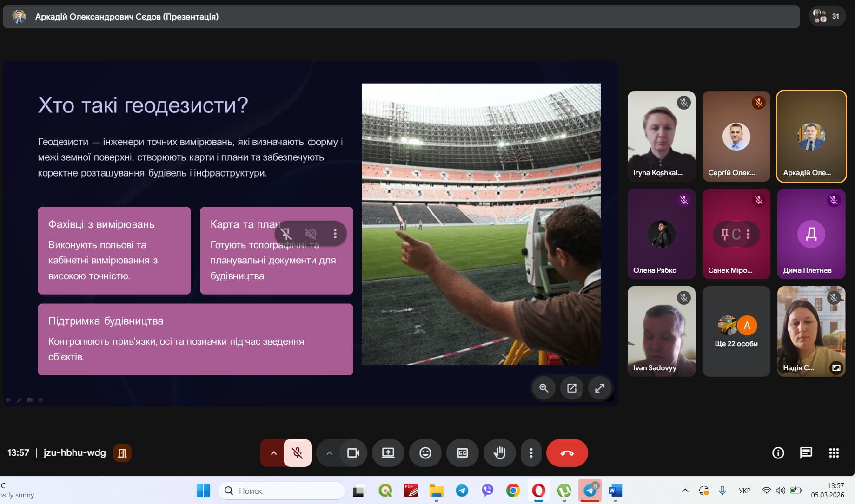This screenshot has height=504, width=855.
Task: Open the presentation in a new window
Action: 571,388
